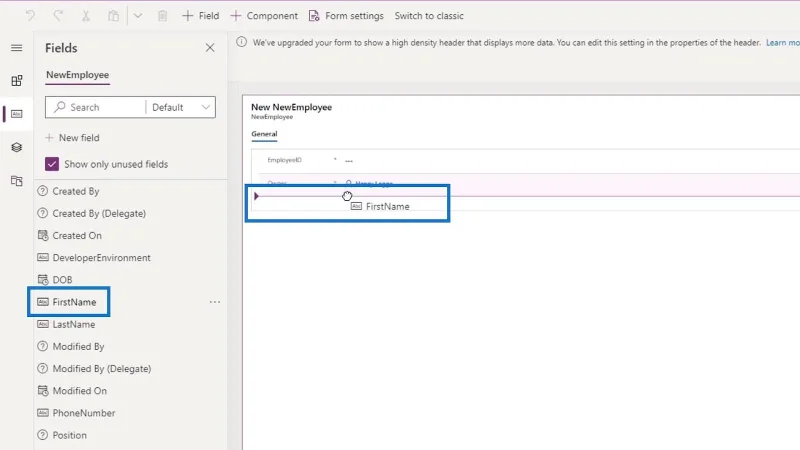Click the Learn more link in banner
The height and width of the screenshot is (450, 800).
(783, 43)
